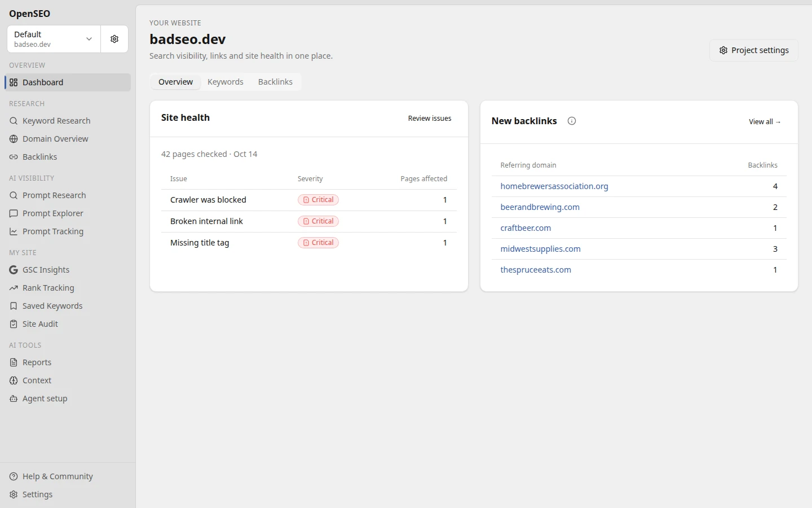Image resolution: width=812 pixels, height=508 pixels.
Task: Click the Backlinks chain icon in sidebar
Action: (14, 157)
